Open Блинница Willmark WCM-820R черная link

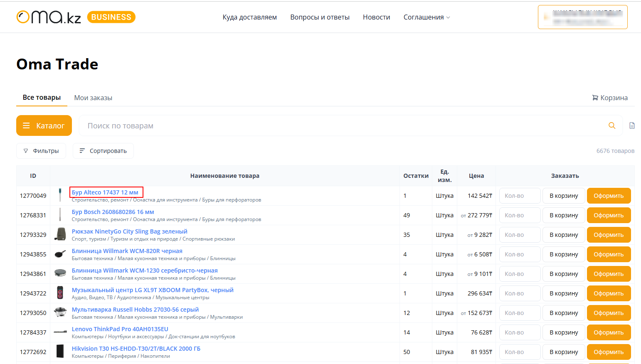tap(127, 251)
